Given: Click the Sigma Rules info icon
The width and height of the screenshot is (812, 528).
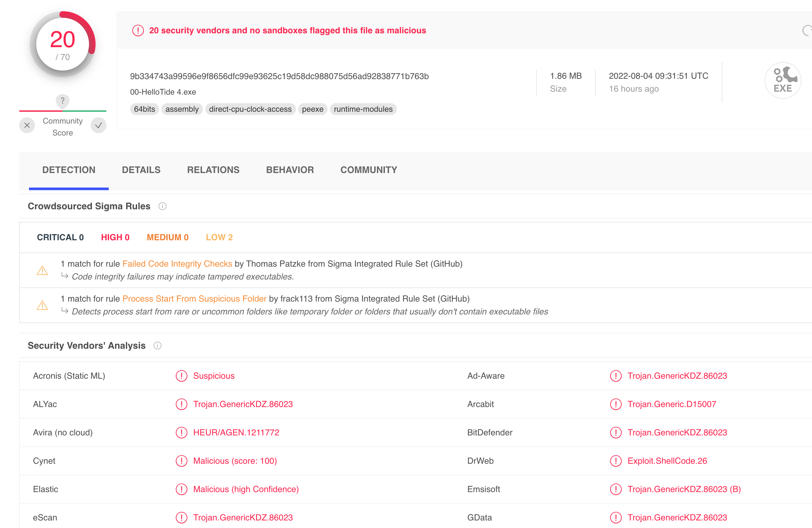Looking at the screenshot, I should (162, 206).
